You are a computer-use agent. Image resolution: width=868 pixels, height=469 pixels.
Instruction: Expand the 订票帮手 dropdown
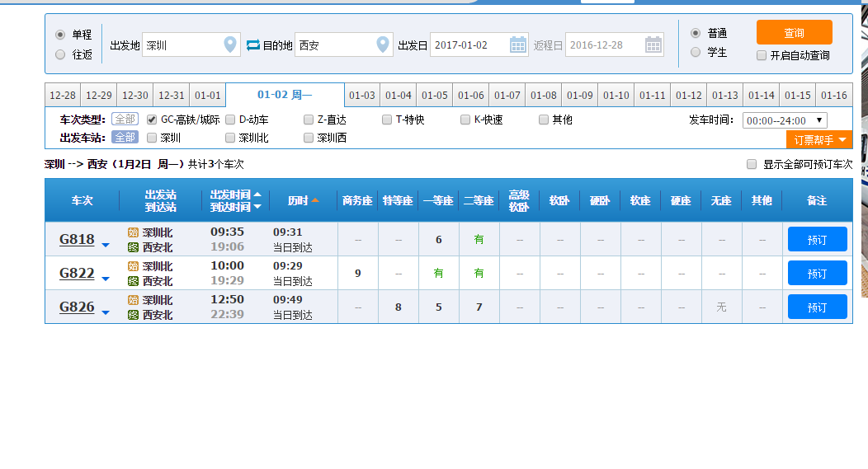(x=819, y=140)
